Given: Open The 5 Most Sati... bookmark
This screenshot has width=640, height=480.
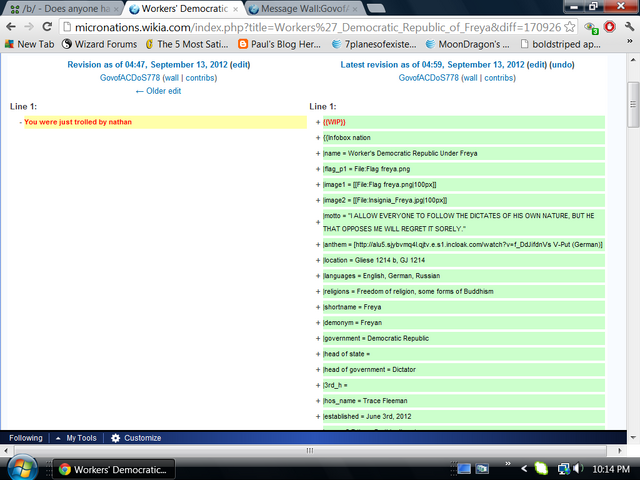Looking at the screenshot, I should tap(187, 44).
